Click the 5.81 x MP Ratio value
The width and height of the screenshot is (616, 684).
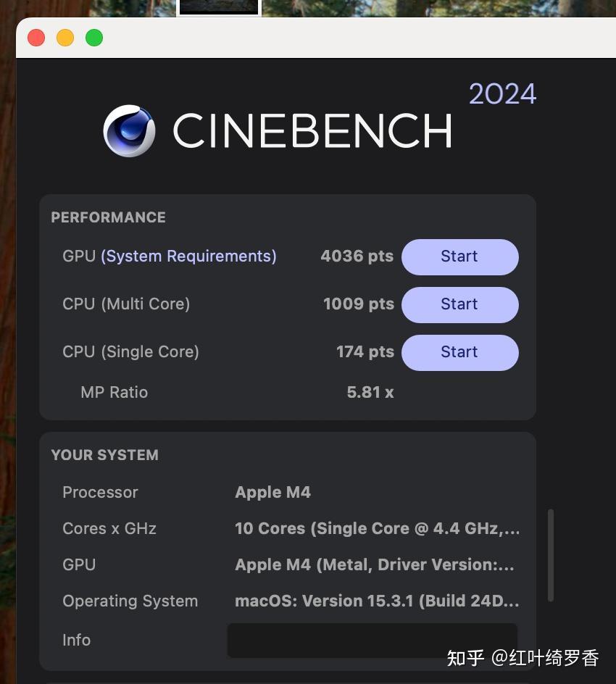(370, 392)
